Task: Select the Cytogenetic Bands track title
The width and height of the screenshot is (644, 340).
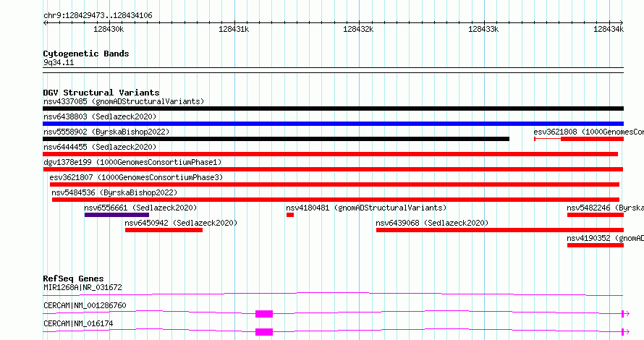Action: coord(86,54)
